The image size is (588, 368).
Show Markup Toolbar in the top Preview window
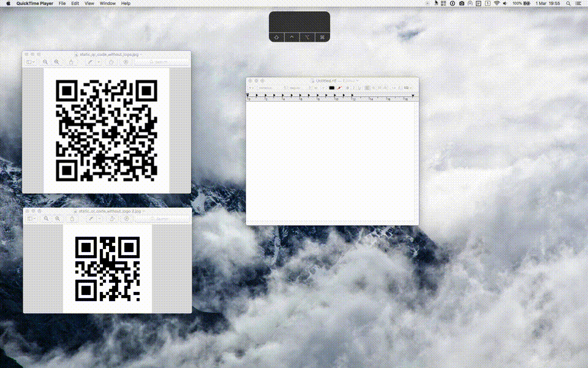coord(126,62)
